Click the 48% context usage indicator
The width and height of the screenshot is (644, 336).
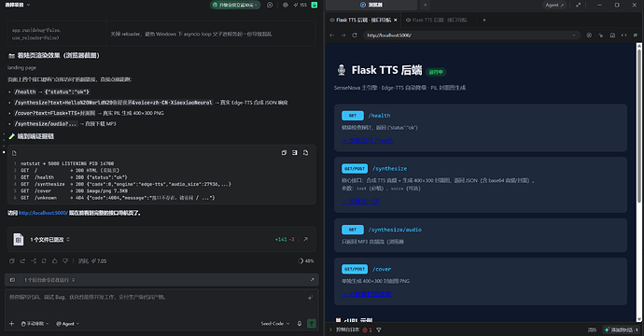306,260
